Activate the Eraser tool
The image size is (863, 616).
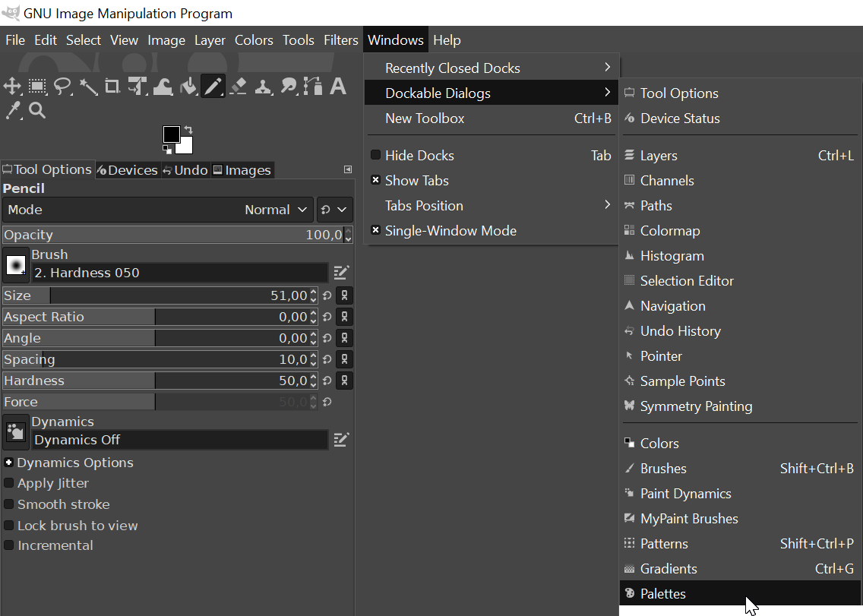(x=238, y=87)
